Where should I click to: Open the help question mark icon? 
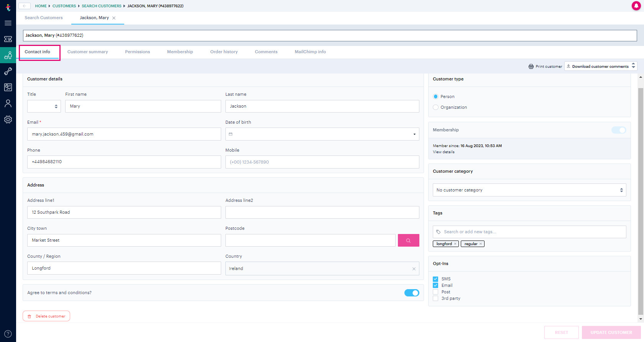[x=8, y=334]
